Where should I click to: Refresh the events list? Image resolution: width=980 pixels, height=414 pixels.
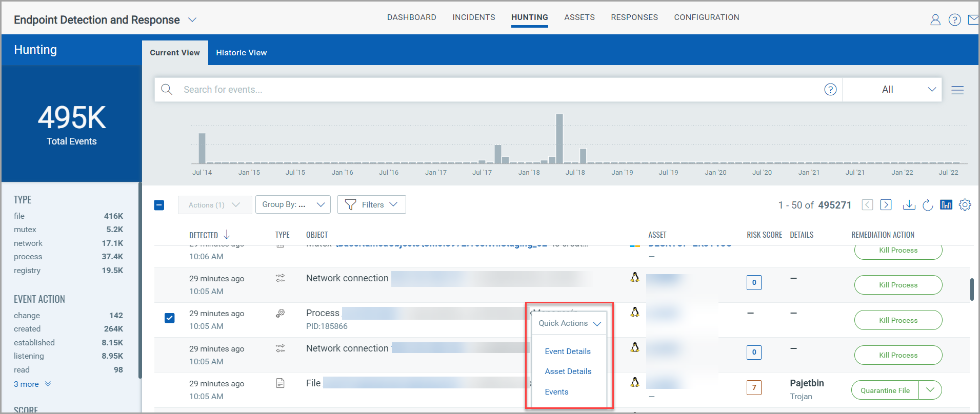point(927,205)
